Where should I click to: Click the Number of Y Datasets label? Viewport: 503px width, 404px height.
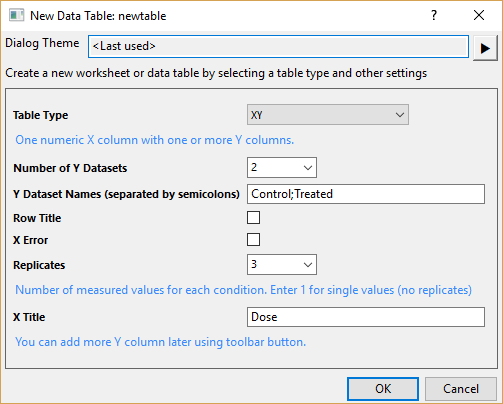click(x=70, y=168)
